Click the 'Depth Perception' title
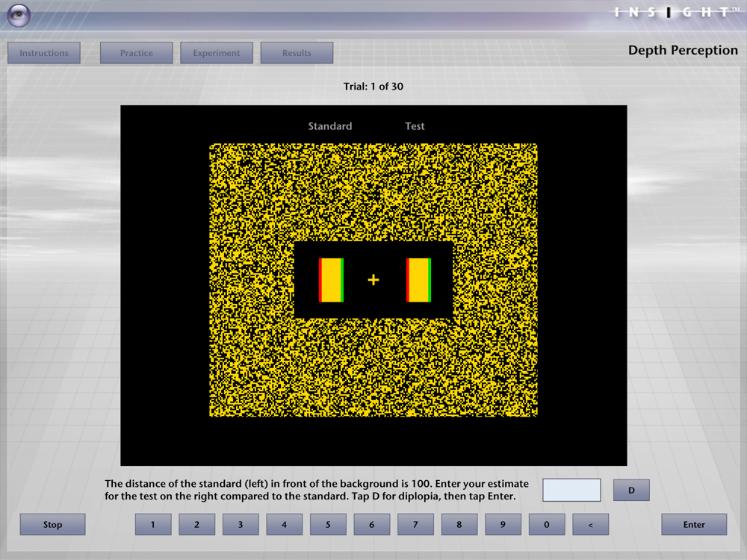The height and width of the screenshot is (560, 747). tap(683, 51)
